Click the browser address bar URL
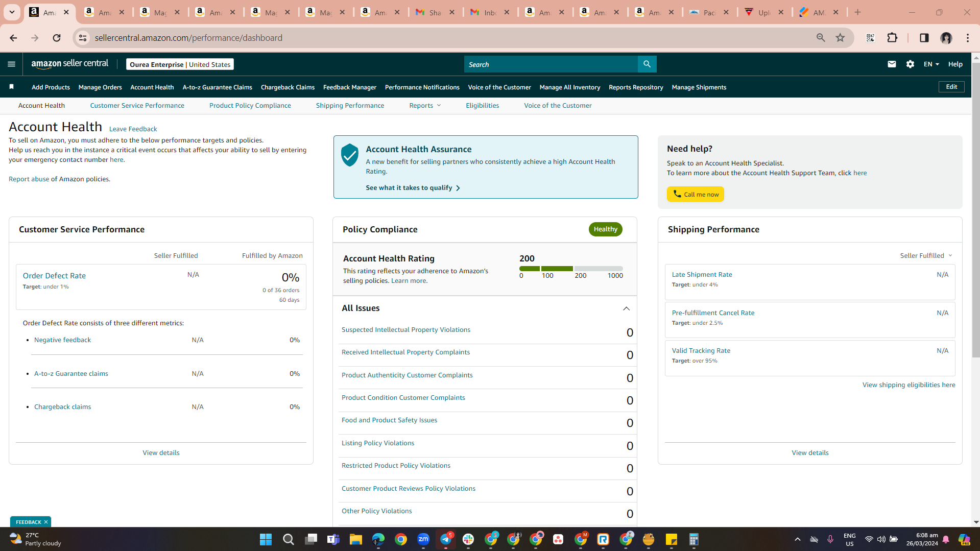Screen dimensions: 980x551 click(x=188, y=38)
